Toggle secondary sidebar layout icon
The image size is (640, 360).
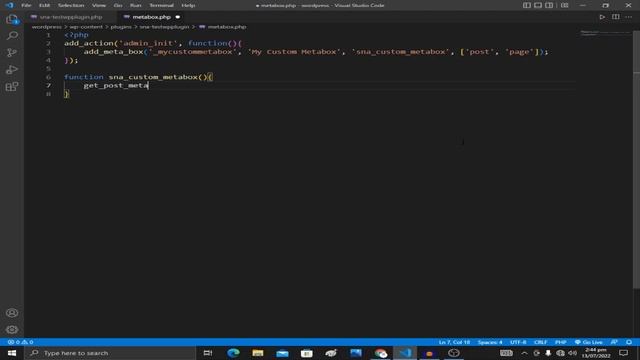pyautogui.click(x=549, y=5)
